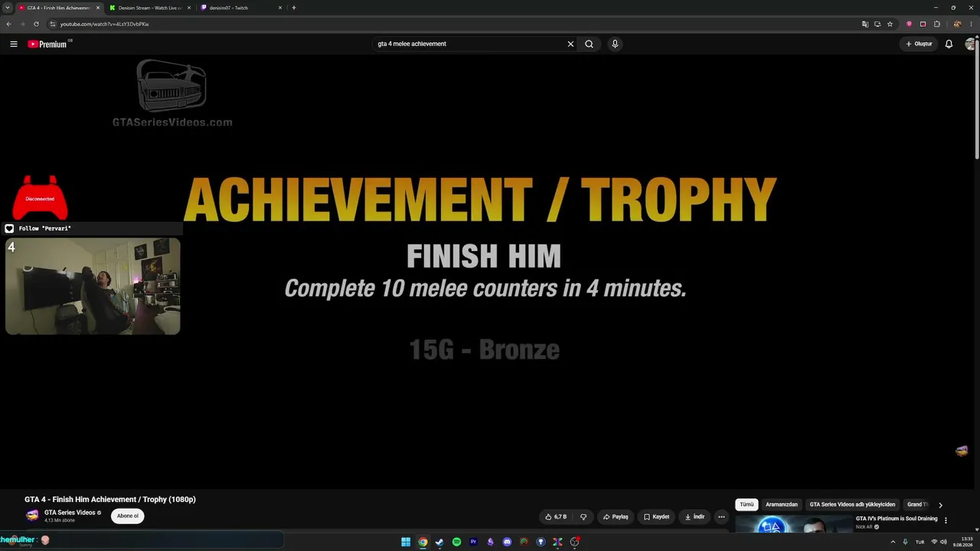Click the video title text
This screenshot has width=980, height=551.
pyautogui.click(x=110, y=500)
